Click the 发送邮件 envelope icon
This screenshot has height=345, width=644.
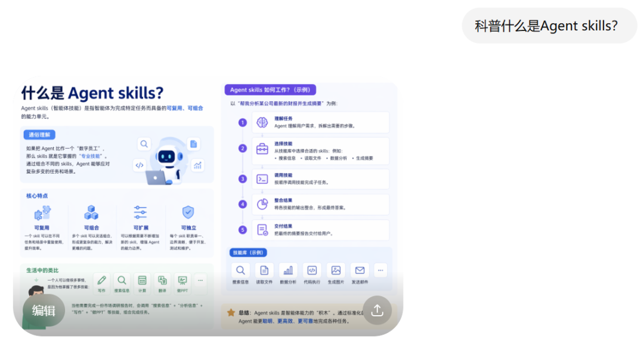click(360, 270)
